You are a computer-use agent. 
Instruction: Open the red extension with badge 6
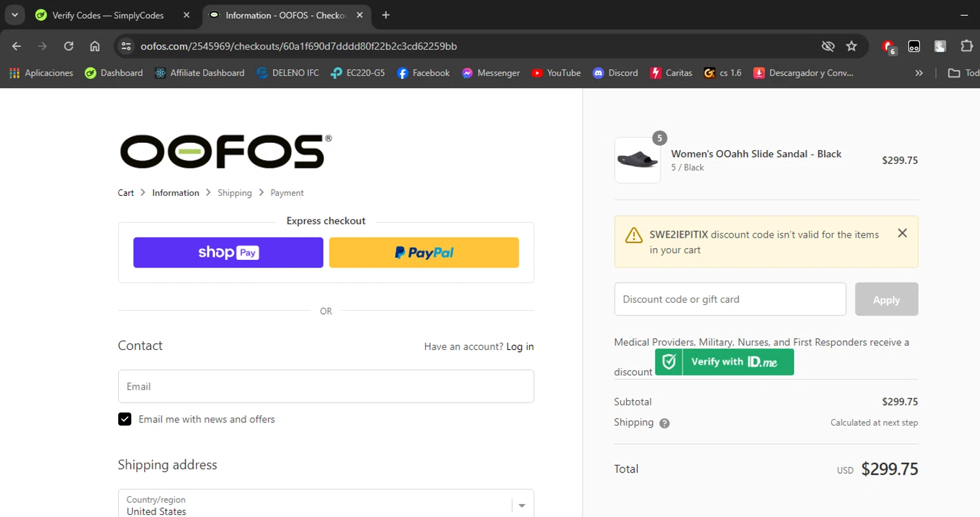[889, 46]
